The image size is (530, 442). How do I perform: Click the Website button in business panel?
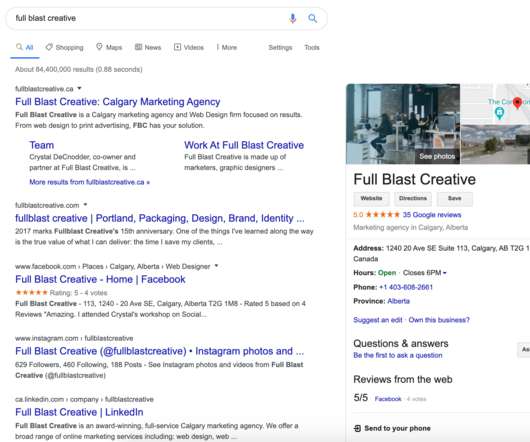371,198
